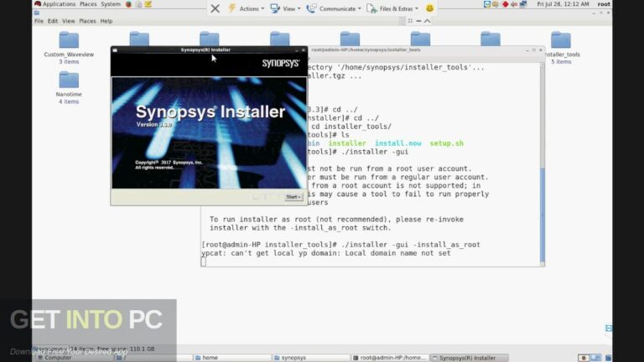Click 'setup.sh' in the terminal listing

point(446,143)
